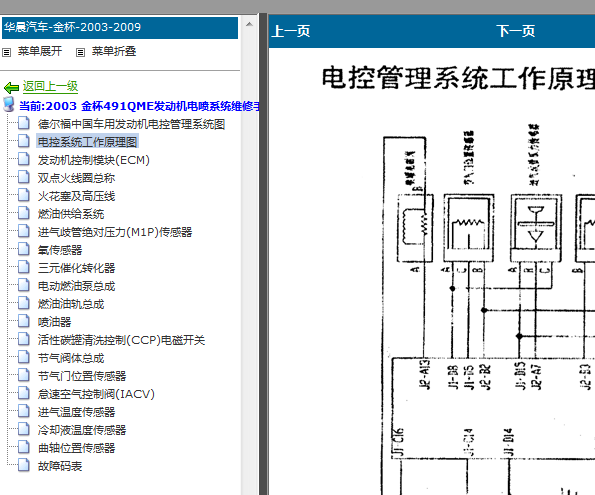Click page icon beside 三元催化转化器
The width and height of the screenshot is (595, 495).
[x=24, y=267]
